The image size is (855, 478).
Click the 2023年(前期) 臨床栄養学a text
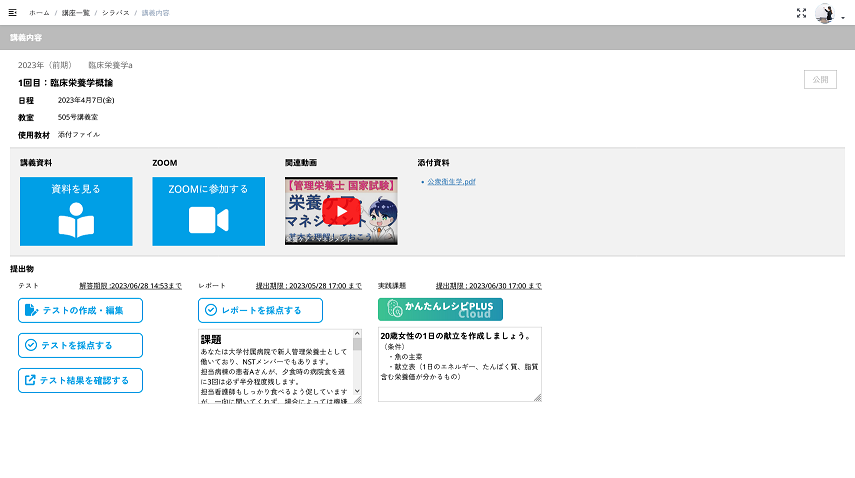(x=75, y=65)
